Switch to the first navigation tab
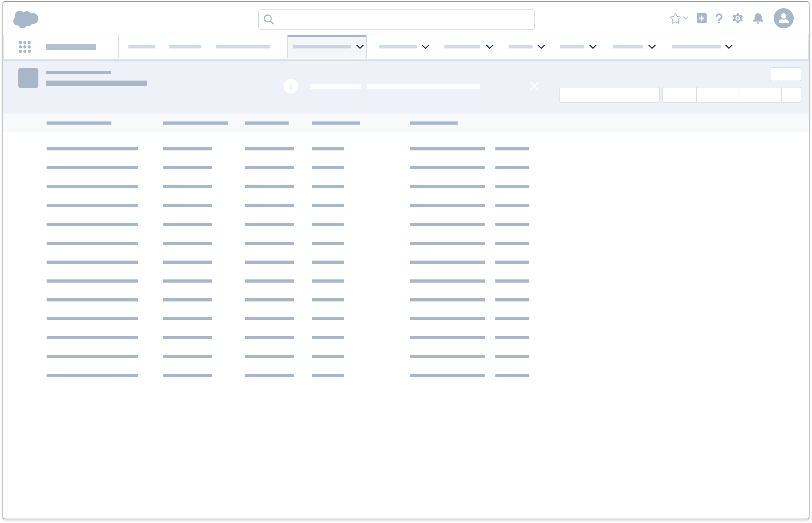Screen dimensions: 812x523 [141, 47]
